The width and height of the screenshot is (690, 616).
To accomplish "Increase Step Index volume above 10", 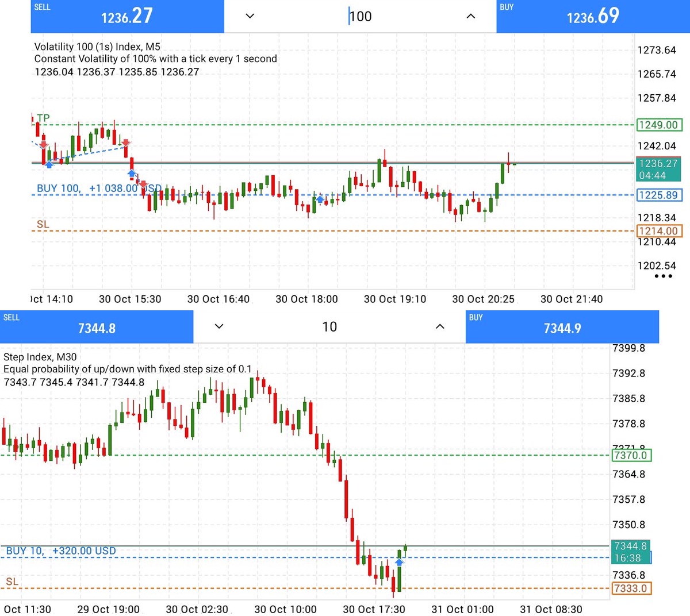I will coord(440,326).
